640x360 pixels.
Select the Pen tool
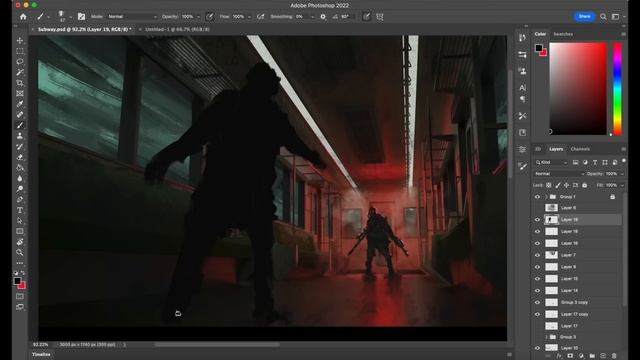[20, 200]
